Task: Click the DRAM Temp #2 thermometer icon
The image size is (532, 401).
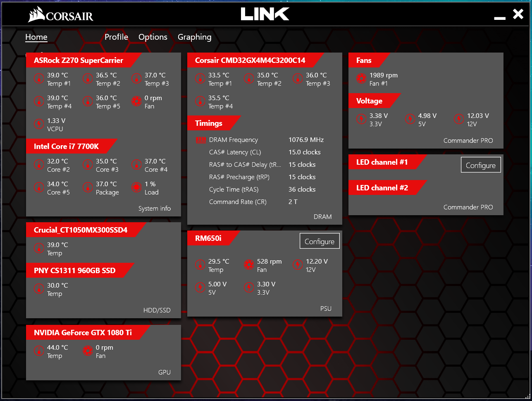Action: point(249,79)
